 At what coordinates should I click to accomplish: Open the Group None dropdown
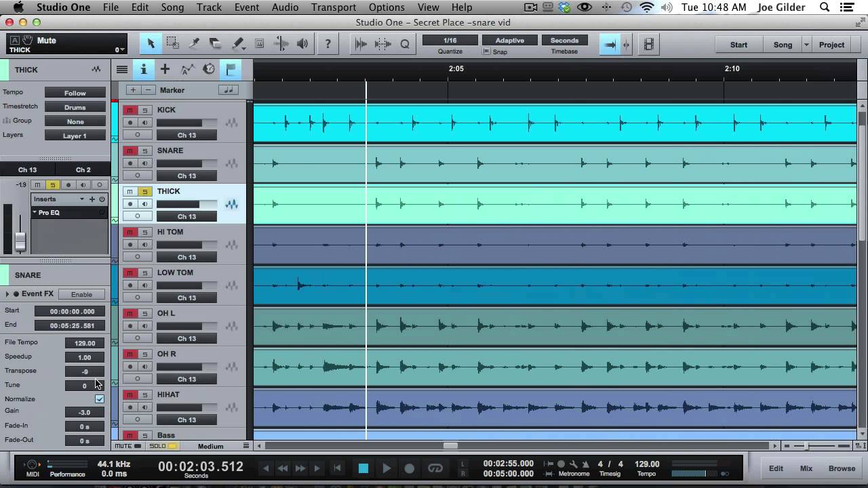75,121
